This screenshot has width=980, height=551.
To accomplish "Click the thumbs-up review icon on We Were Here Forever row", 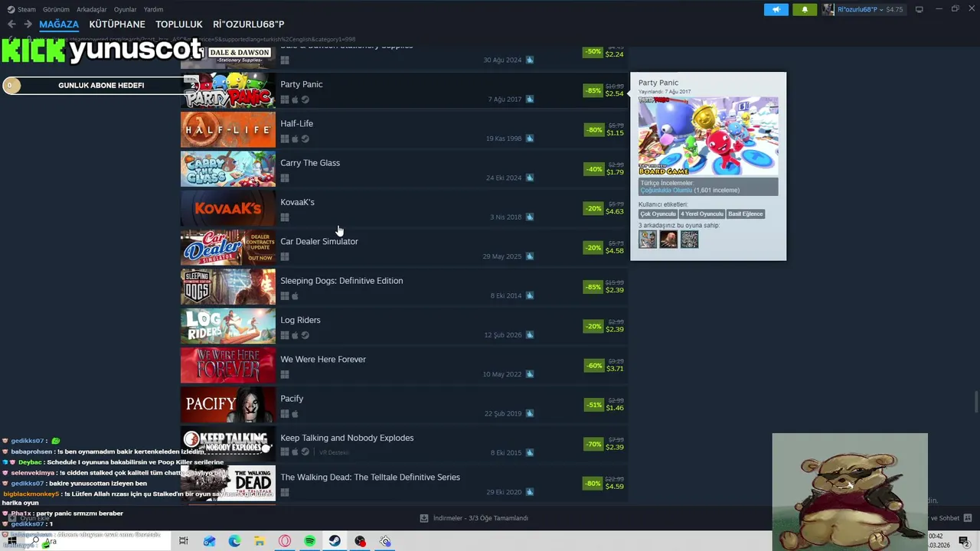I will 529,374.
